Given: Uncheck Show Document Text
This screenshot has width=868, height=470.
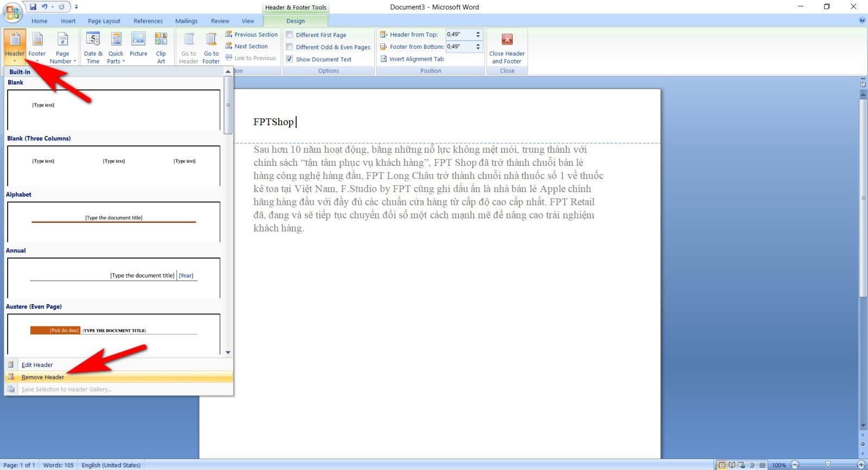Looking at the screenshot, I should (x=319, y=59).
